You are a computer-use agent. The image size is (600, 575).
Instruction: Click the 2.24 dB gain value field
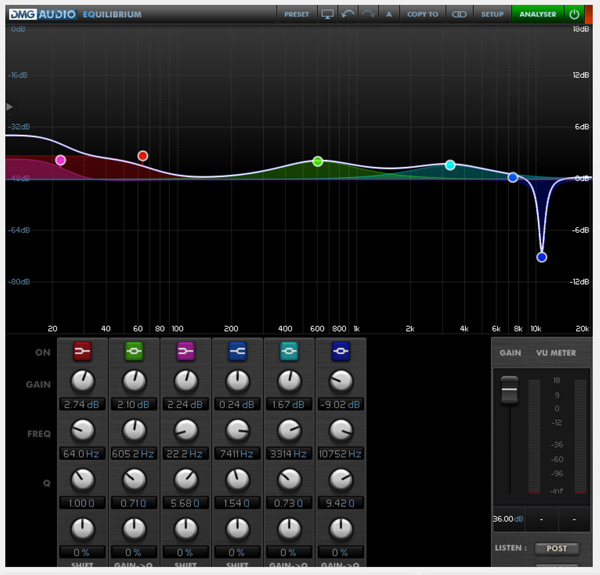pyautogui.click(x=186, y=404)
